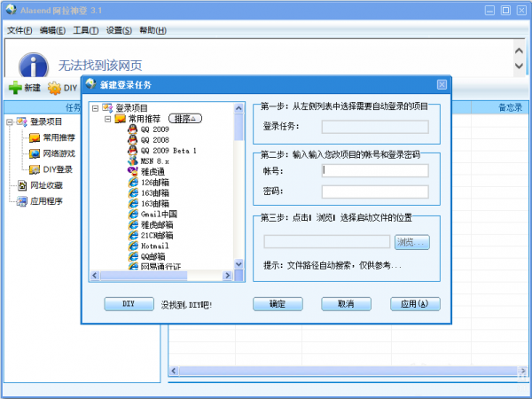532x399 pixels.
Task: Click the tree list scroll-left arrow
Action: click(x=95, y=276)
